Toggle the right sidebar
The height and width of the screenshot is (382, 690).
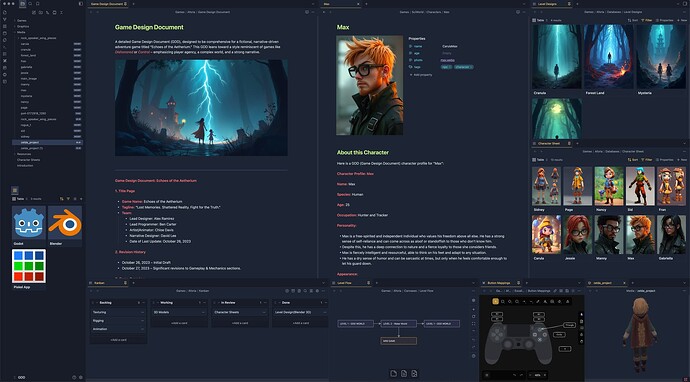pyautogui.click(x=686, y=4)
